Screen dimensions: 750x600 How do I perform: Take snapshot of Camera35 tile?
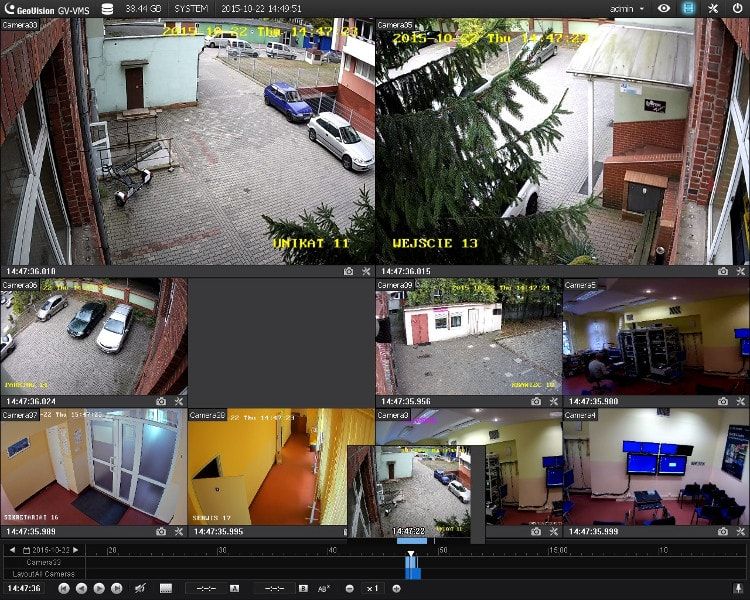(723, 271)
